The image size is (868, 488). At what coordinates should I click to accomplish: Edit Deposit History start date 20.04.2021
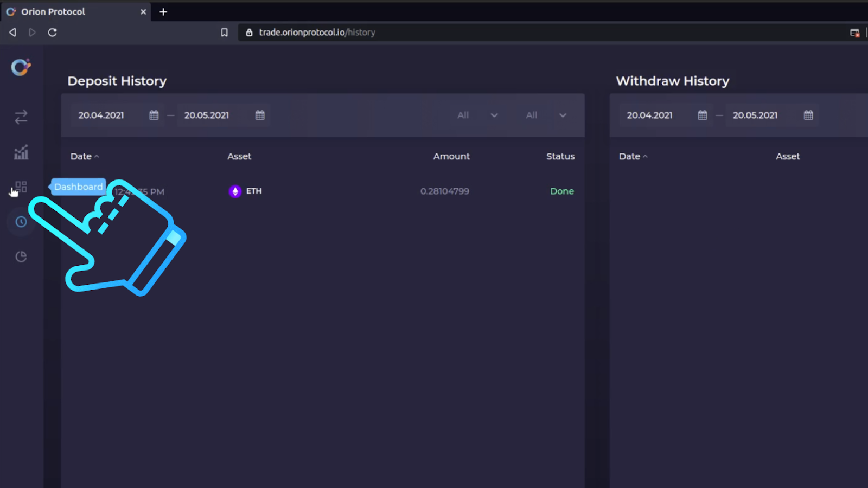pos(101,115)
